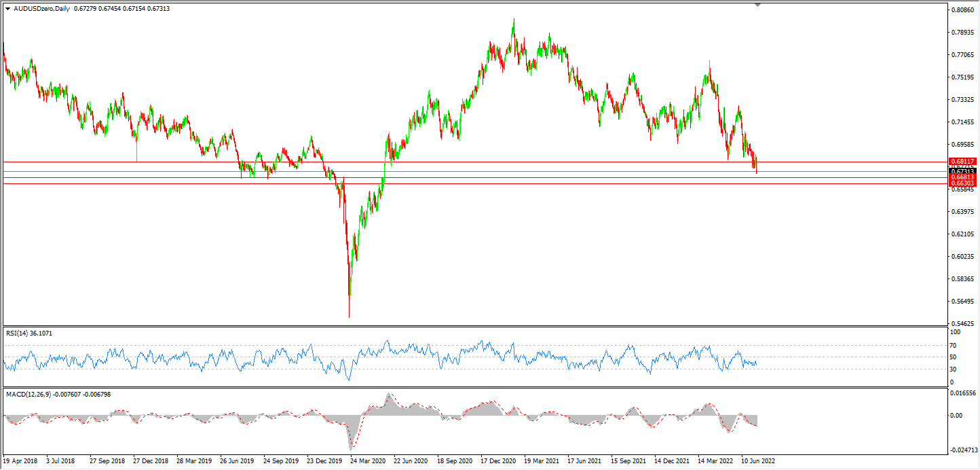Click the 19 Apr 2018 date label
The height and width of the screenshot is (470, 980).
coord(21,460)
